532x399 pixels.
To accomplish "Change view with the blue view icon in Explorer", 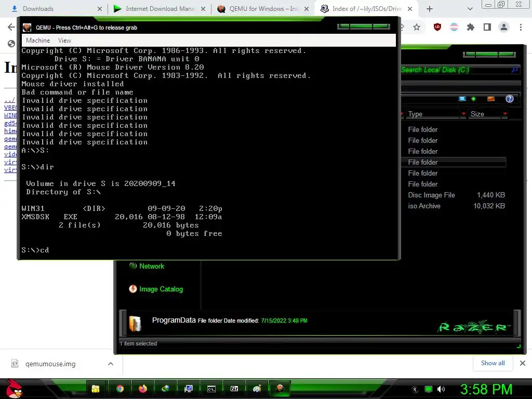I will tap(462, 99).
